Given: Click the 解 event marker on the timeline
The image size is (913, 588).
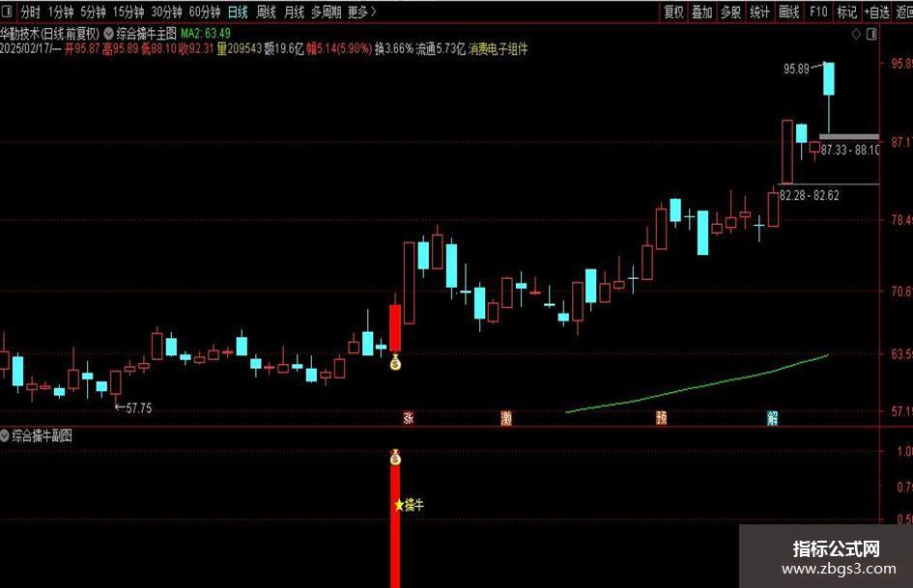Looking at the screenshot, I should 773,417.
